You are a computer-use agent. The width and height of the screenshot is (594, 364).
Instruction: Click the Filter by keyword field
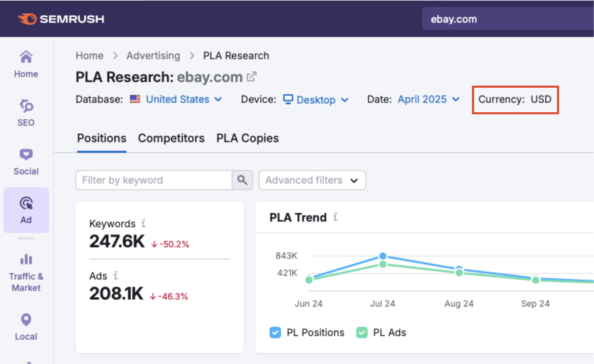[x=153, y=180]
